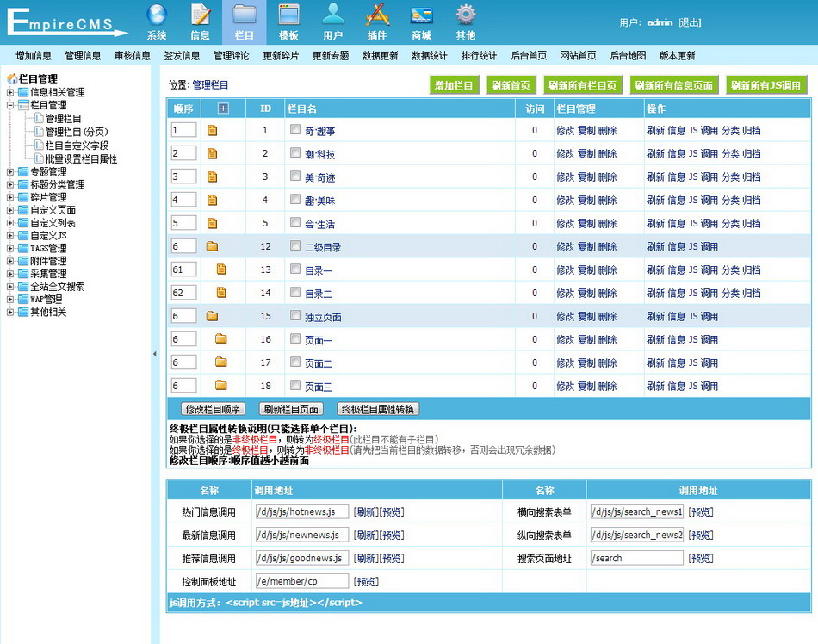This screenshot has height=644, width=818.
Task: Open the 其他 gear icon
Action: pyautogui.click(x=466, y=15)
